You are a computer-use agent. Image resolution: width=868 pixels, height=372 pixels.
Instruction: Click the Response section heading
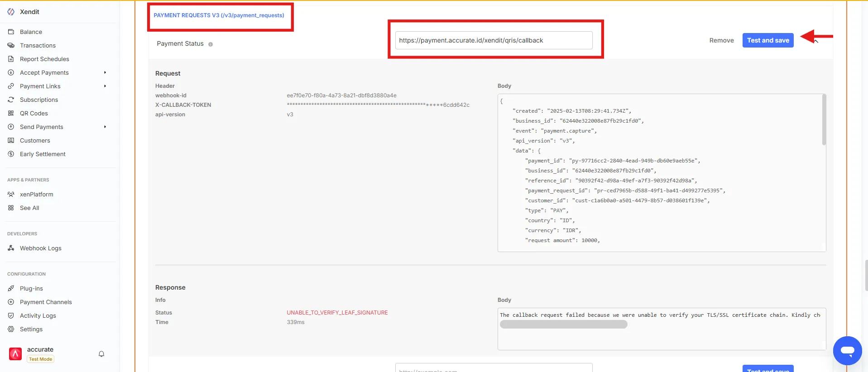click(x=170, y=287)
